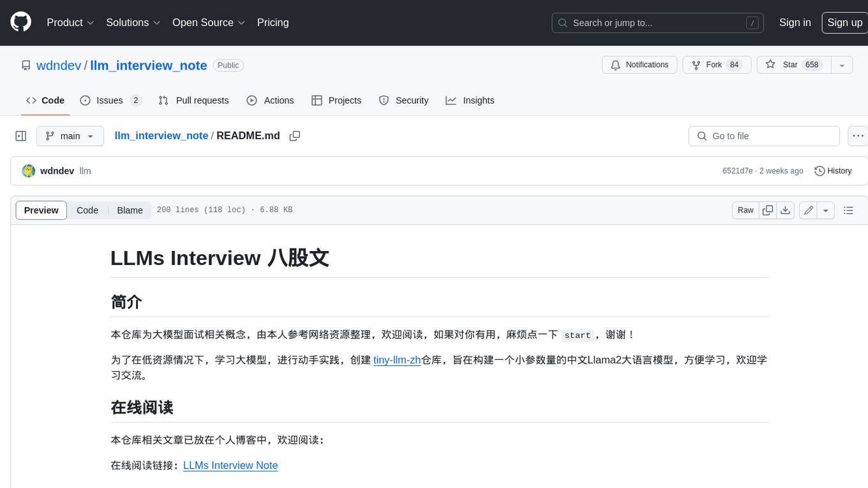Click the Notifications bell button
Image resolution: width=868 pixels, height=488 pixels.
point(640,65)
